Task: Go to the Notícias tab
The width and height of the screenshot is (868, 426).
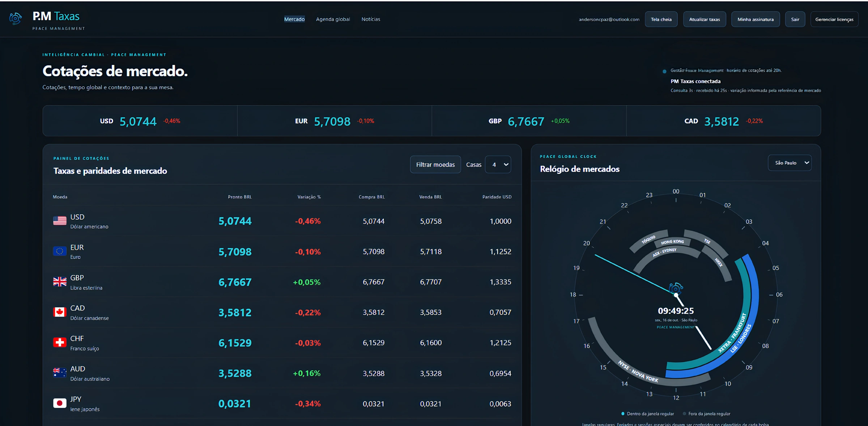Action: tap(371, 19)
